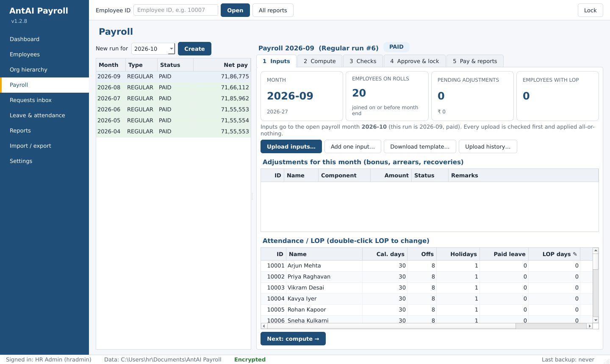Image resolution: width=610 pixels, height=364 pixels.
Task: Click Download template button
Action: [420, 146]
